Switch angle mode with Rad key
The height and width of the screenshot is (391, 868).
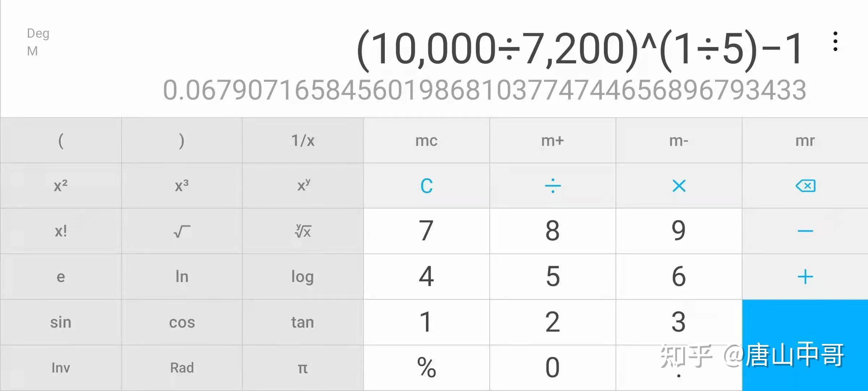pyautogui.click(x=182, y=368)
